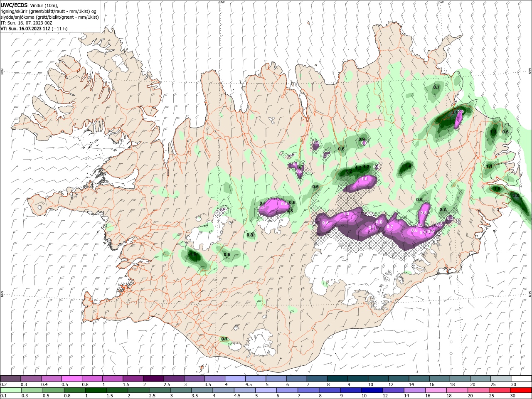Click the palest green swatch between 0.1 and 0.3
Screen dimensions: 532x399
pos(11,390)
